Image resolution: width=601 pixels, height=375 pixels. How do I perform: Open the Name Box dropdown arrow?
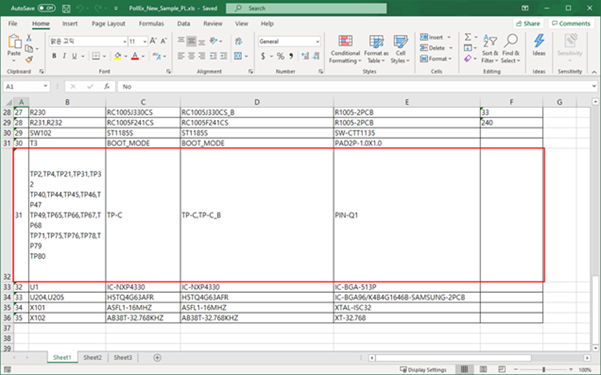coord(45,86)
